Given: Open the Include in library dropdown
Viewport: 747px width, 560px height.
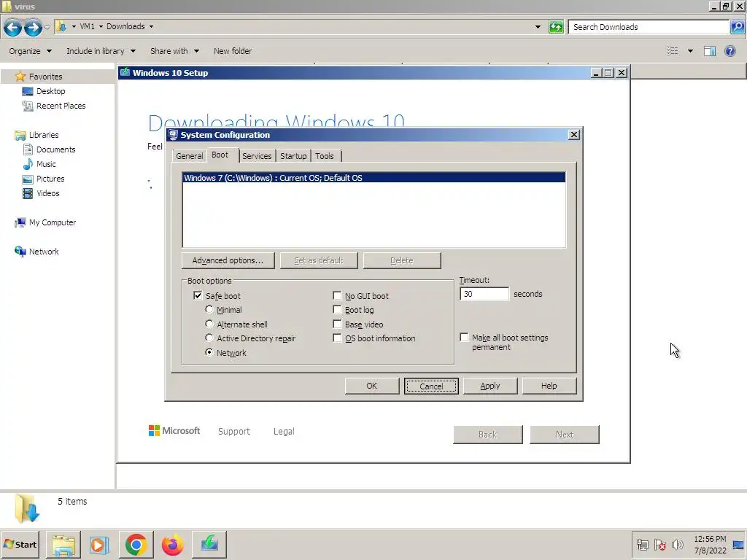Looking at the screenshot, I should (101, 51).
